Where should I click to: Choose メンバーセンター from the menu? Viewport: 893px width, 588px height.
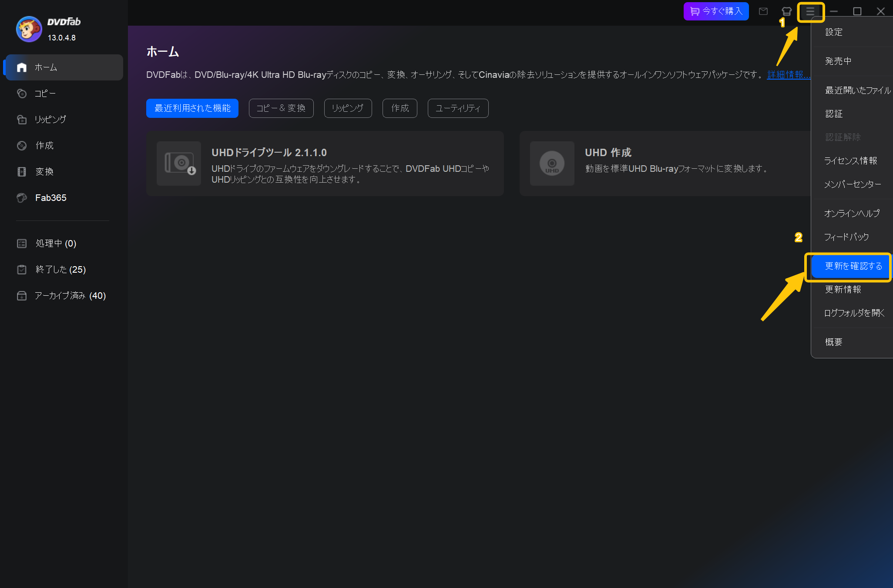852,184
